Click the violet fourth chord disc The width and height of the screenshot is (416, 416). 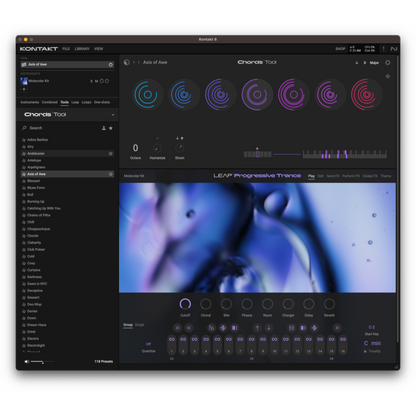coord(257,95)
